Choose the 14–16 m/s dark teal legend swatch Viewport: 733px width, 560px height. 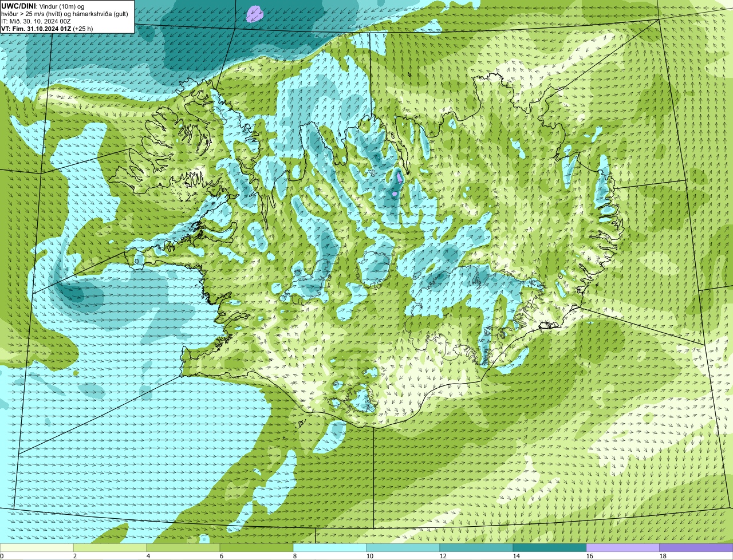click(550, 547)
